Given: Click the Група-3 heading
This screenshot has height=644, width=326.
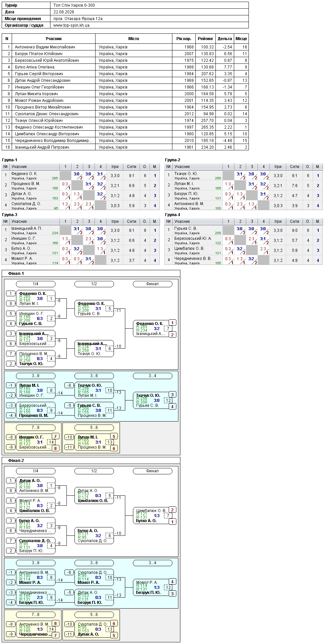Looking at the screenshot, I should click(9, 215).
